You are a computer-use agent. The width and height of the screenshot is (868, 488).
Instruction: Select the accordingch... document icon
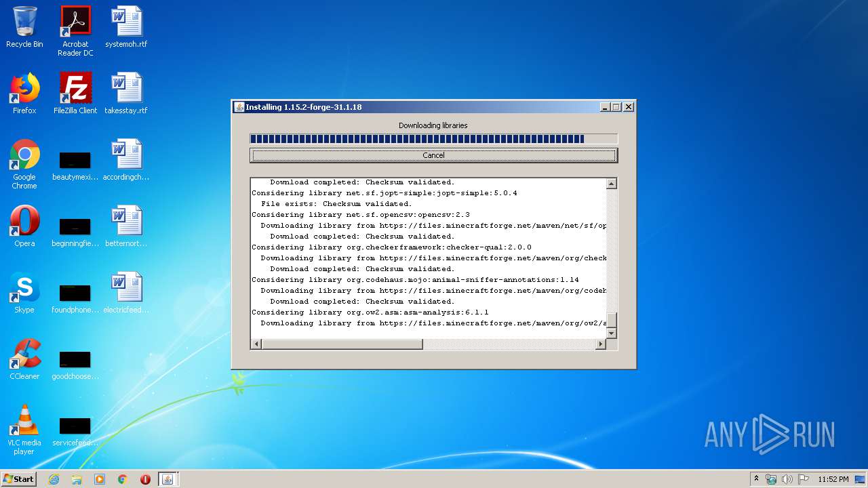click(x=126, y=160)
